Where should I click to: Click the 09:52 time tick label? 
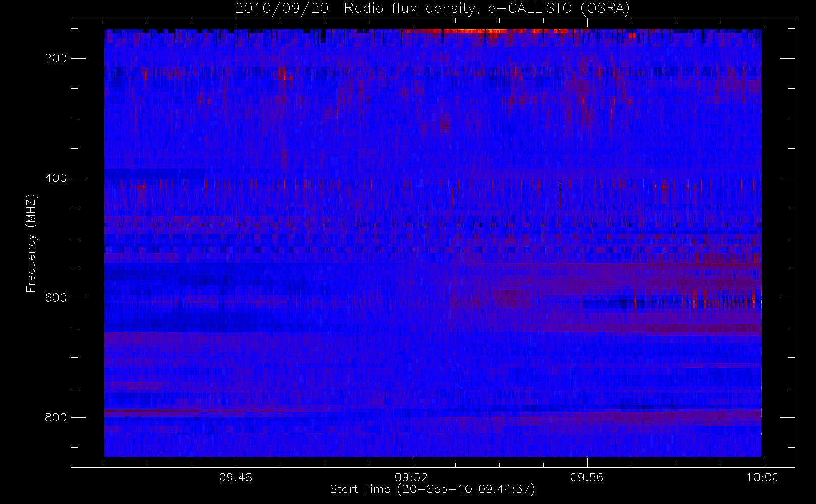[x=411, y=477]
